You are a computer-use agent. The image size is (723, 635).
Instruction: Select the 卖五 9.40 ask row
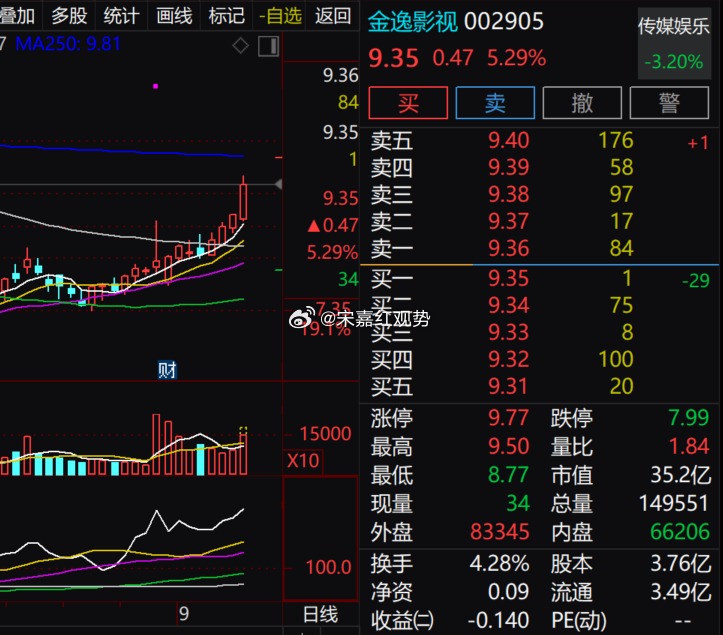[x=539, y=140]
